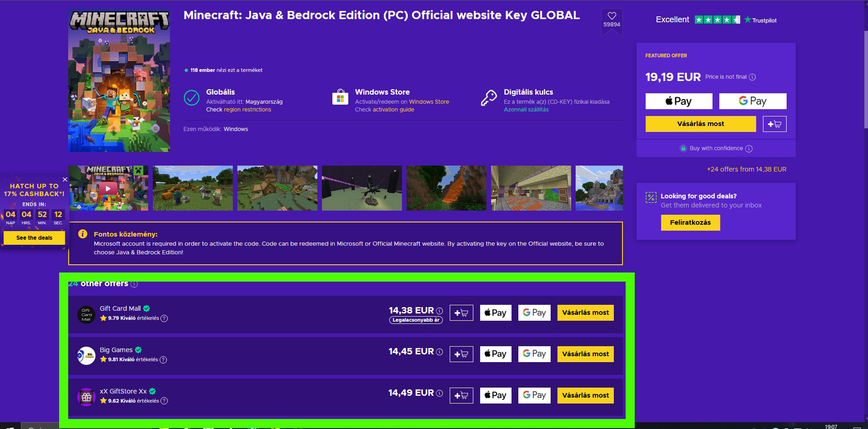Click Big Games rating help icon
868x429 pixels.
(x=163, y=360)
